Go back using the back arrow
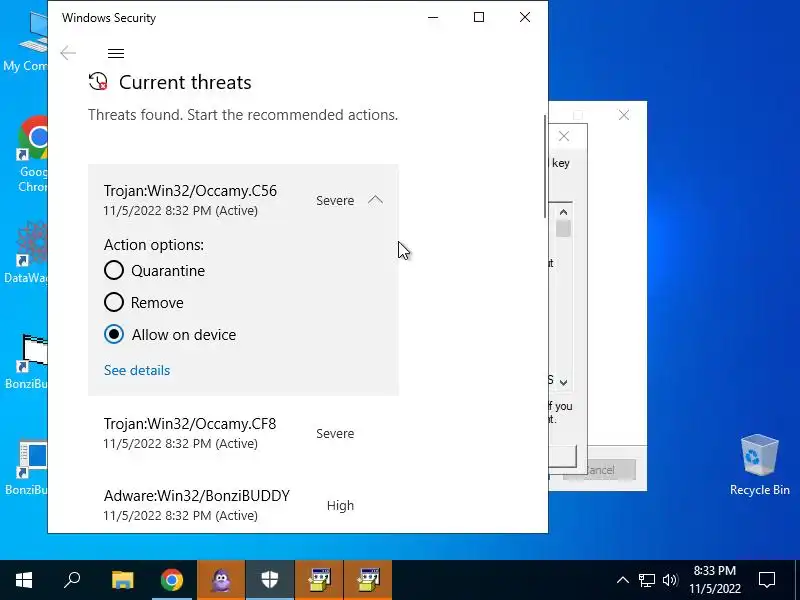800x600 pixels. (x=68, y=53)
